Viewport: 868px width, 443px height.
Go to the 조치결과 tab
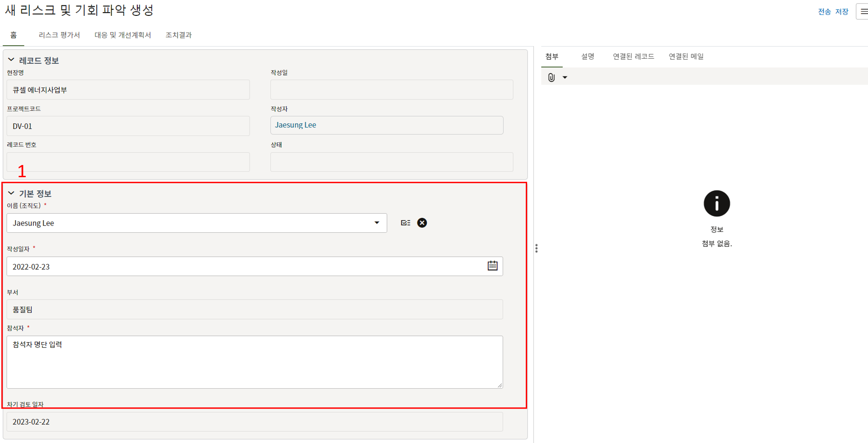(179, 35)
